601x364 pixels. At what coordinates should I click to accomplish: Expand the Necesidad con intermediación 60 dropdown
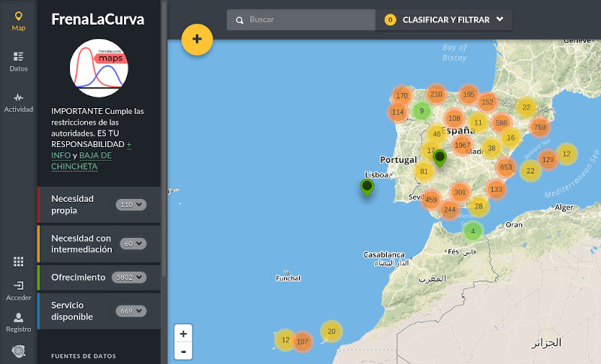(133, 243)
